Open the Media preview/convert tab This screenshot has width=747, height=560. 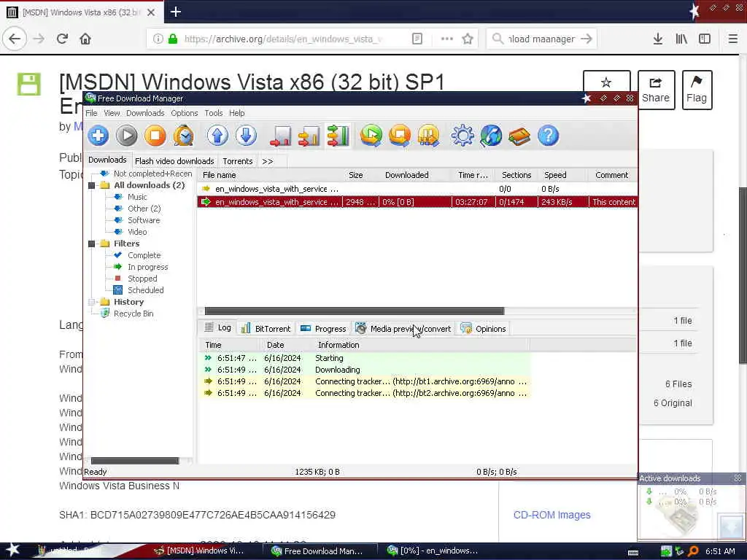403,329
